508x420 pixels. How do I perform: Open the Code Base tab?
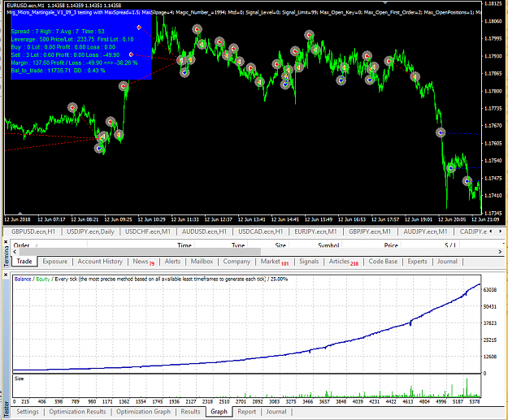383,262
